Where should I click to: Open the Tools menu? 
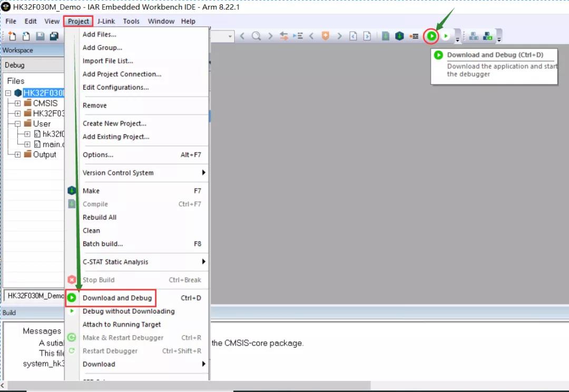coord(131,22)
